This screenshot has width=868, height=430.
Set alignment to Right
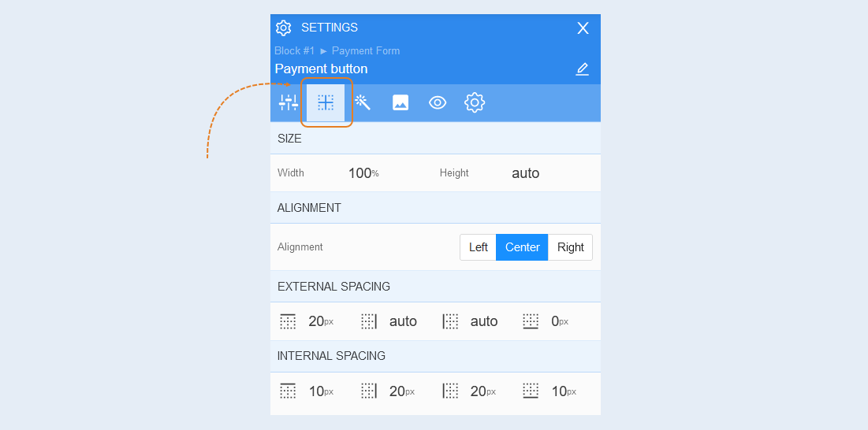point(570,247)
